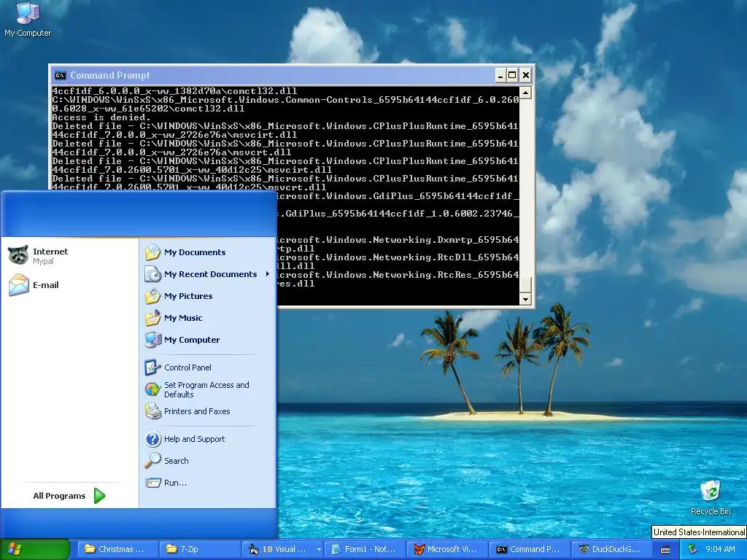
Task: Click the Command Prompt title bar
Action: [292, 75]
